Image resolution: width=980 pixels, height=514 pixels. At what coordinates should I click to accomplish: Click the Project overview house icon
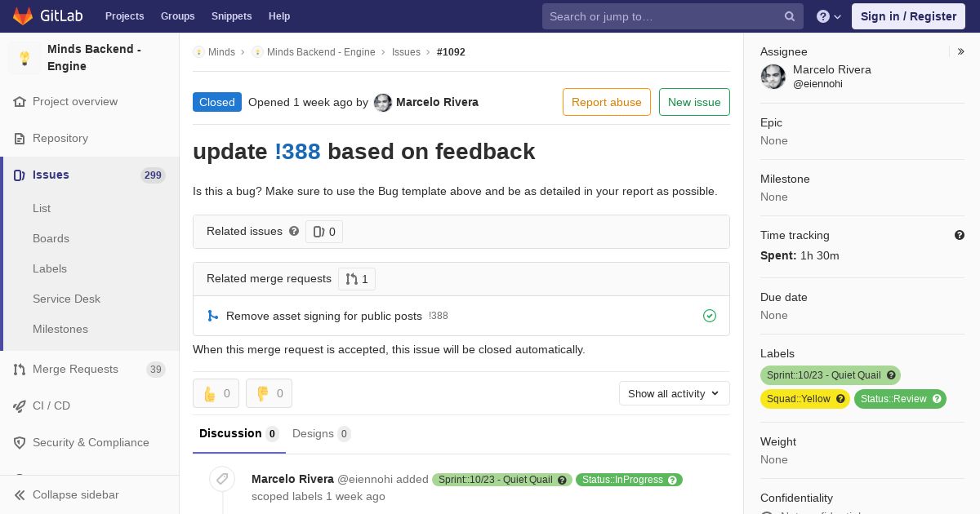point(20,102)
